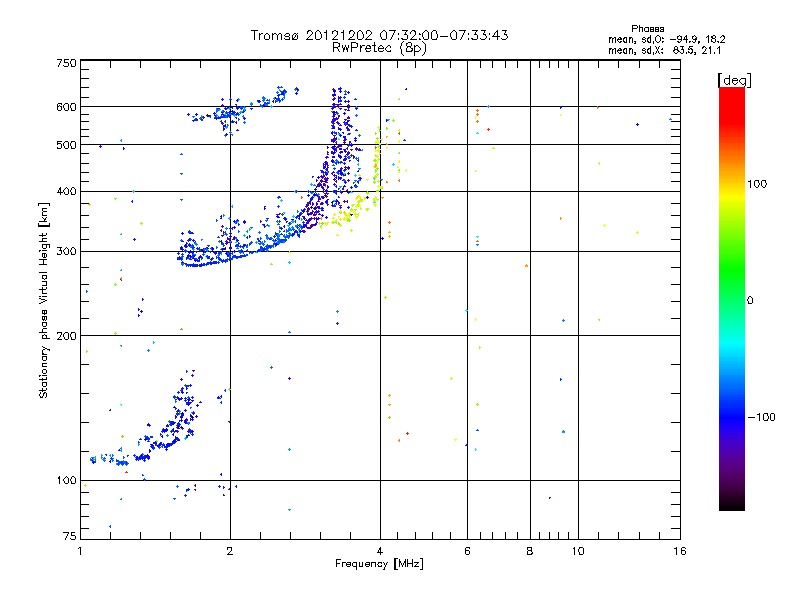
Task: Click the "mean, sd,O: -94.9, 18.2" statistic
Action: coord(666,39)
